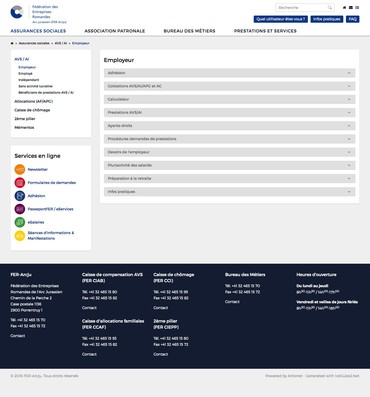
Task: Click the red Formulaires de demandes icon
Action: 20,183
